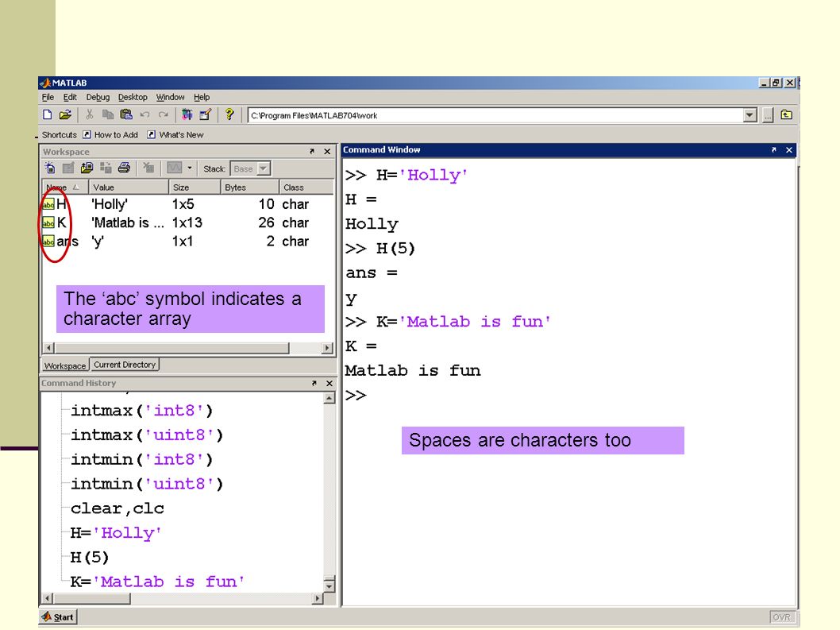Open the Desktop menu
Image resolution: width=840 pixels, height=630 pixels.
133,97
